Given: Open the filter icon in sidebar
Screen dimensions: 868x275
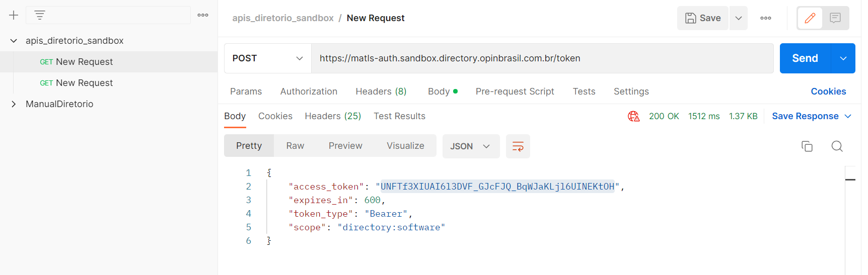Looking at the screenshot, I should point(40,15).
